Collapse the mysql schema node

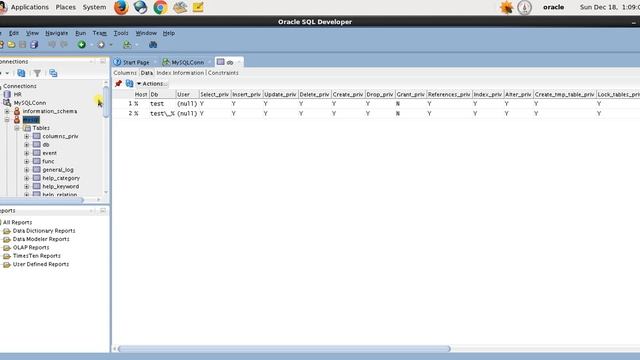pos(7,120)
